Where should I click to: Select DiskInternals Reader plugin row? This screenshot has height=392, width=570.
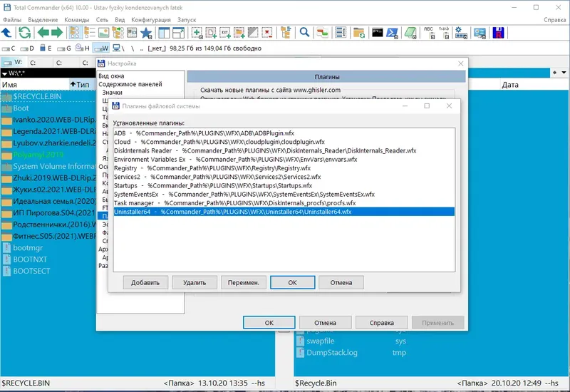coord(284,150)
